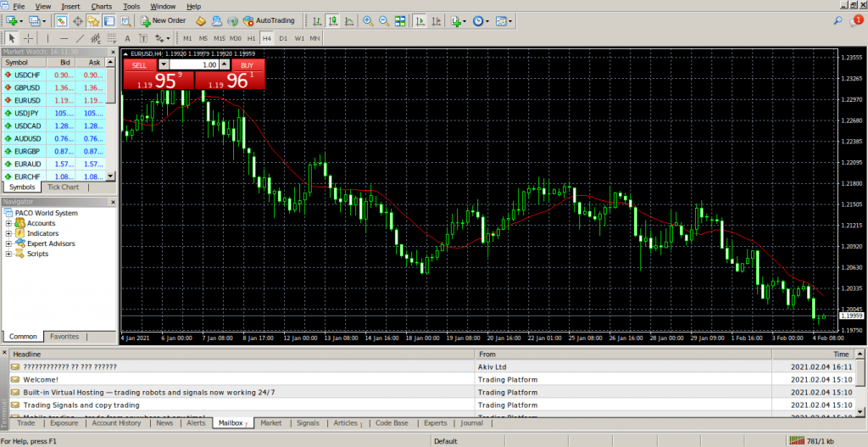868x447 pixels.
Task: Click the tile windows icon
Action: [x=400, y=20]
